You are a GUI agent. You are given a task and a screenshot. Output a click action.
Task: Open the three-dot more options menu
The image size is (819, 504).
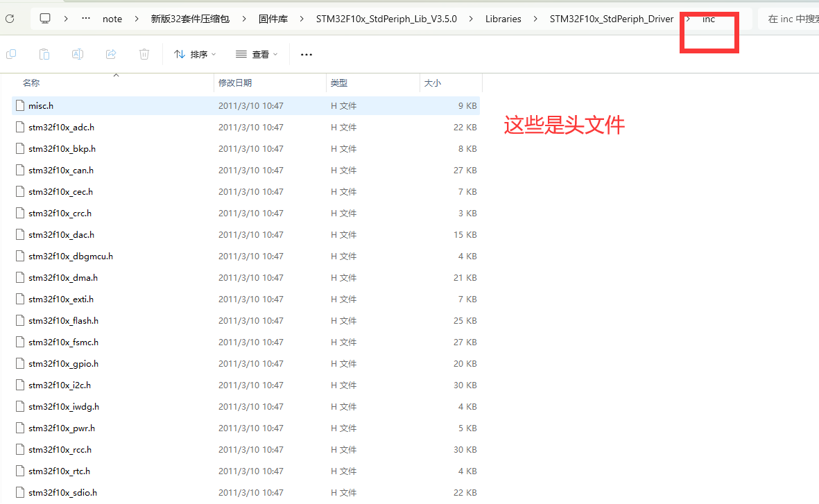[307, 54]
